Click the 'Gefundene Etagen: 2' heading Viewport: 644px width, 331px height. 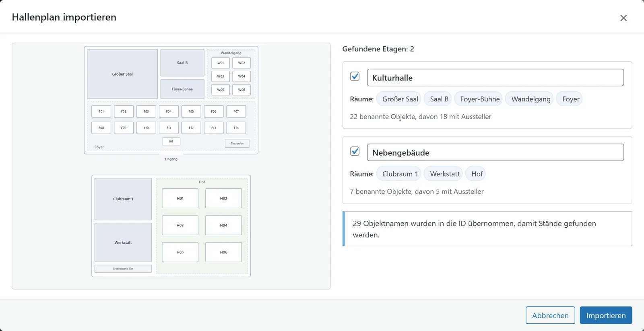(x=378, y=49)
